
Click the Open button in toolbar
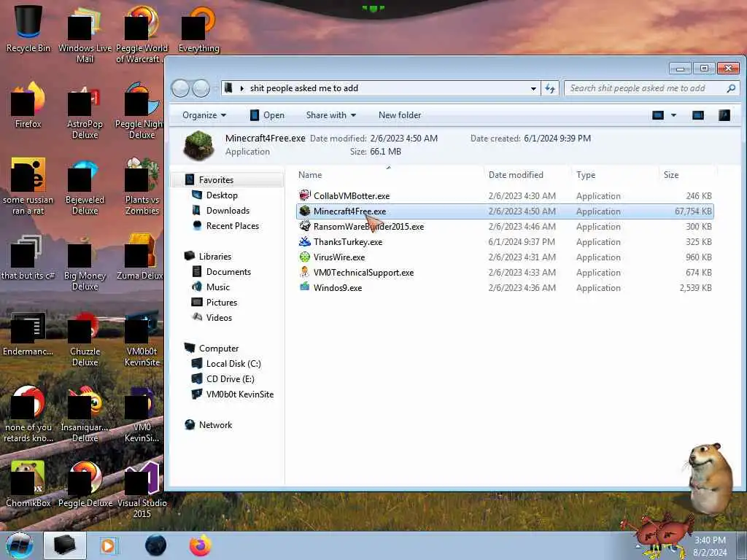(x=267, y=115)
